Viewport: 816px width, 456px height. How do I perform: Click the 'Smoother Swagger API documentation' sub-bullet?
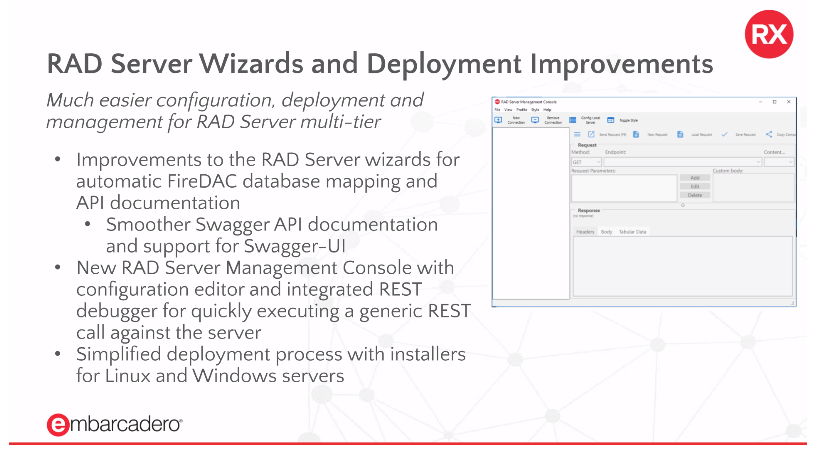click(x=272, y=235)
